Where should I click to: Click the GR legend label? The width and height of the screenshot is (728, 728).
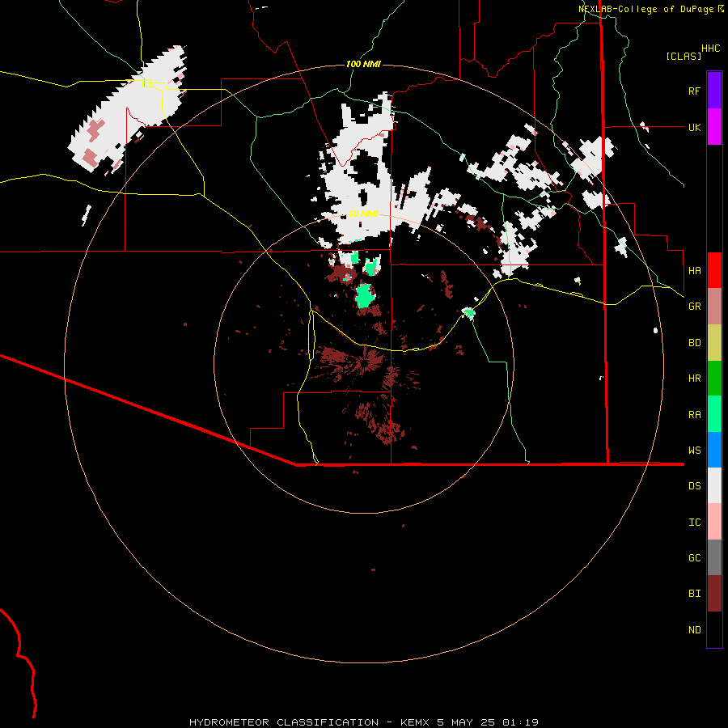click(x=694, y=307)
